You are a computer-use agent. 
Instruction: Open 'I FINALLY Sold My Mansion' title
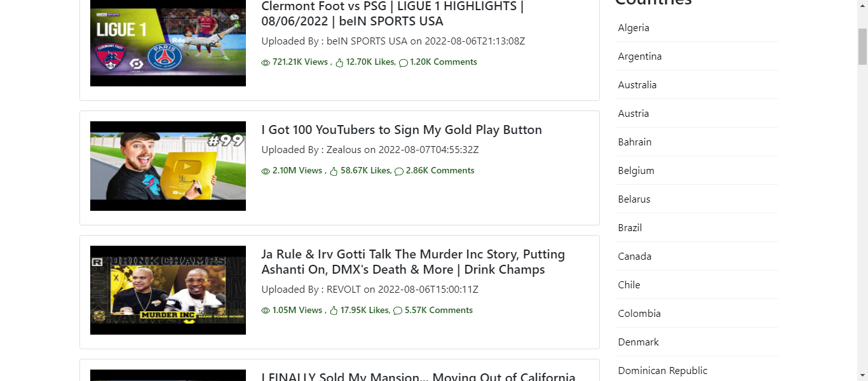pyautogui.click(x=418, y=377)
